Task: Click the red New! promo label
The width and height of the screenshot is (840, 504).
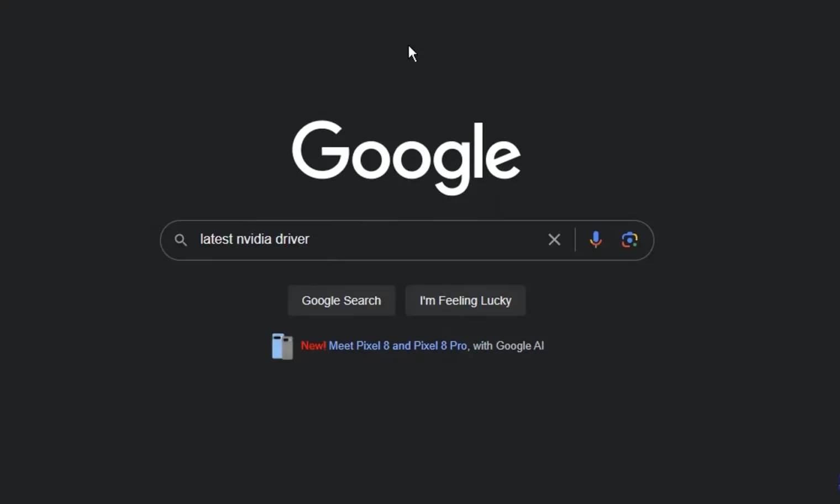Action: (x=313, y=346)
